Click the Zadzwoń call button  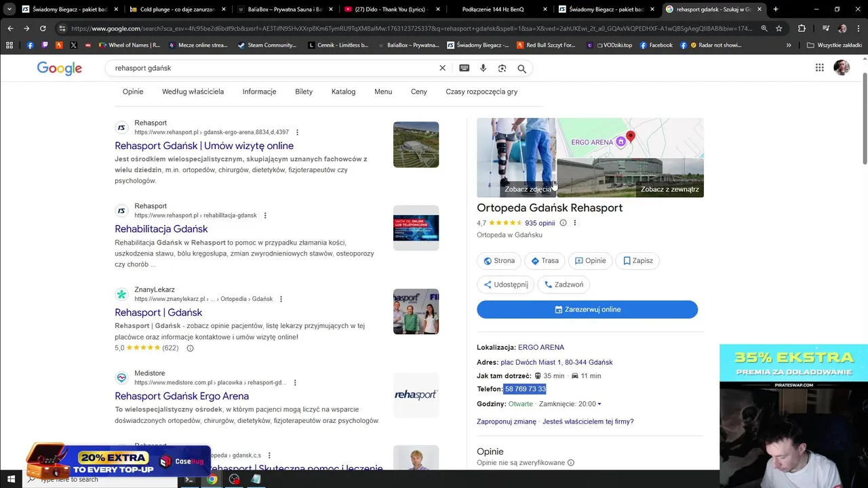(564, 285)
